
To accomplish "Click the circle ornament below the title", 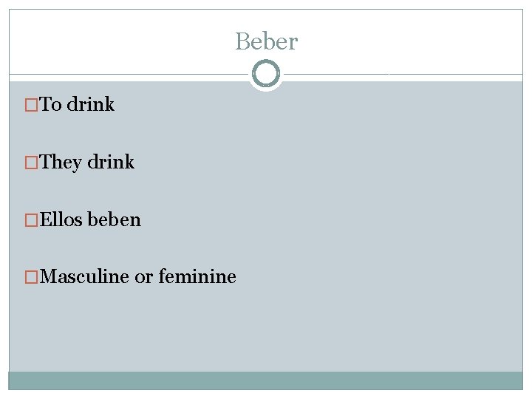I will pyautogui.click(x=266, y=74).
